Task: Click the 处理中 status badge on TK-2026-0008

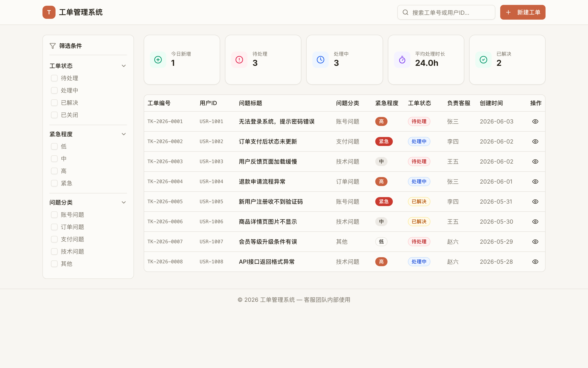Action: pyautogui.click(x=419, y=262)
